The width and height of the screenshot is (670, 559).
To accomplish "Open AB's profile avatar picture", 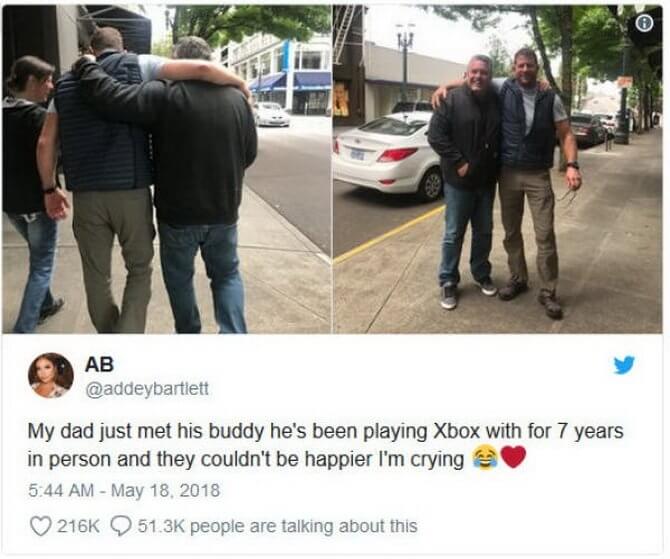I will (x=51, y=376).
